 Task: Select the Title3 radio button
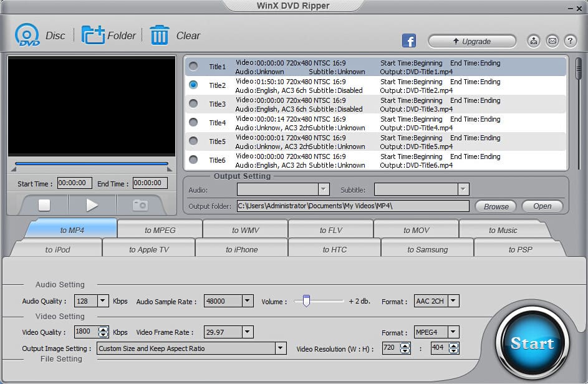(x=193, y=103)
